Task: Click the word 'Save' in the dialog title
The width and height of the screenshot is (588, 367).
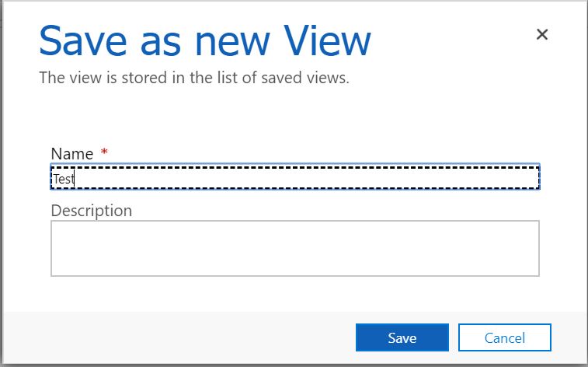Action: (x=83, y=40)
